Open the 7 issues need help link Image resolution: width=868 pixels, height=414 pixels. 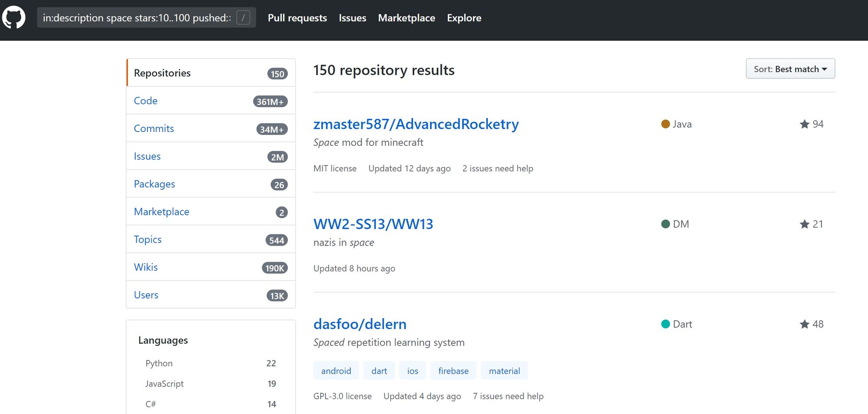[508, 396]
